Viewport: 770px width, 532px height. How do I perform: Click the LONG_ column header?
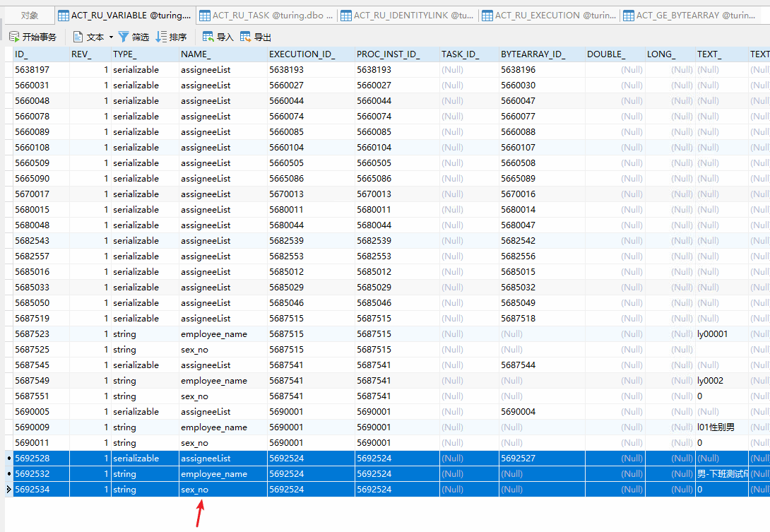tap(670, 54)
